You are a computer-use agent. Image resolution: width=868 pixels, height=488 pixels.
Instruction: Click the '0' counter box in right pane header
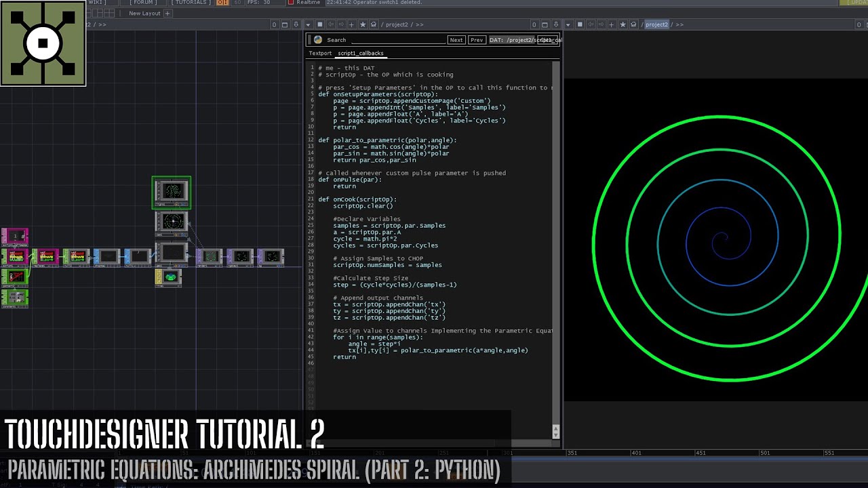(859, 24)
